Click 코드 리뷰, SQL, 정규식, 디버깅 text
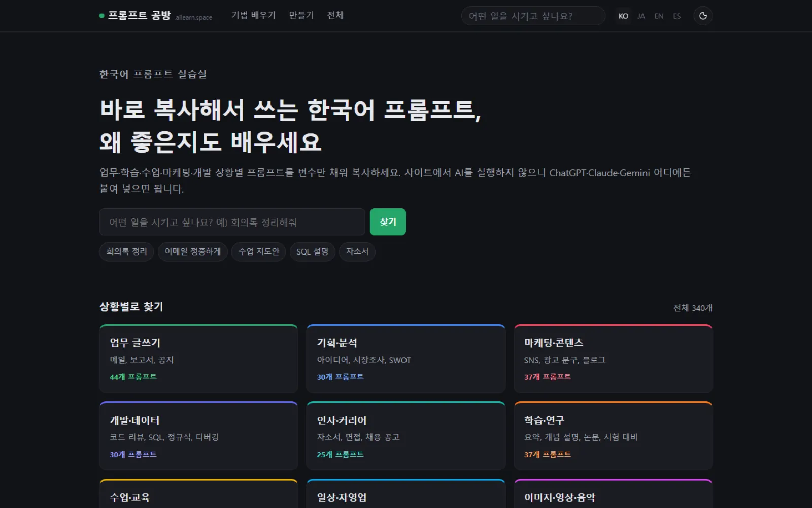This screenshot has height=508, width=812. tap(164, 437)
